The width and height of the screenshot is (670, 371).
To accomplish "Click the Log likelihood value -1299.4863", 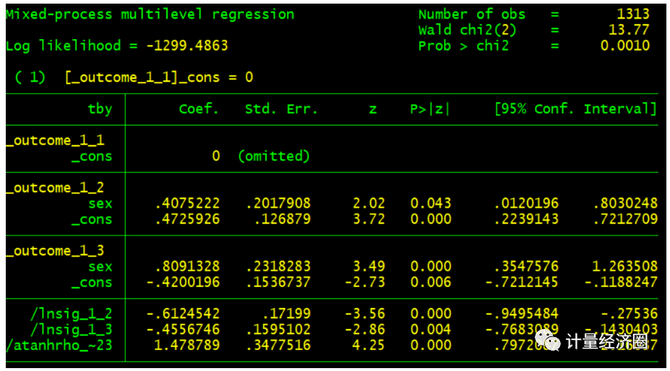I will tap(187, 46).
